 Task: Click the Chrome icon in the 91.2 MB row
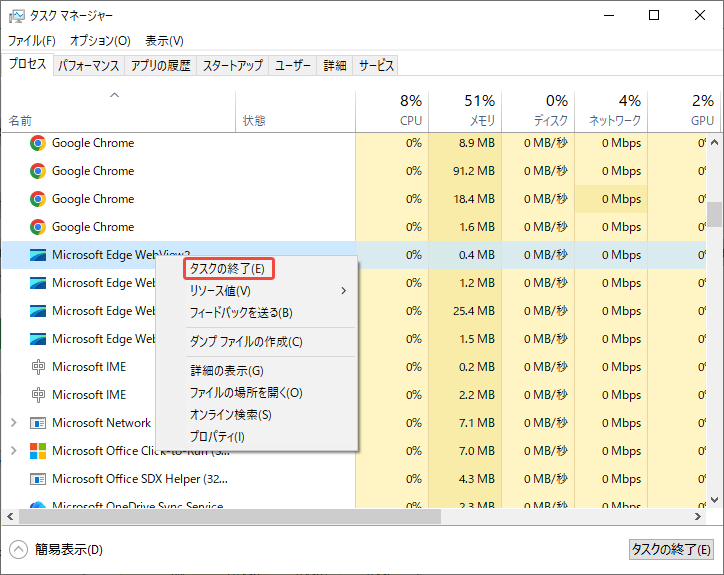pyautogui.click(x=38, y=171)
